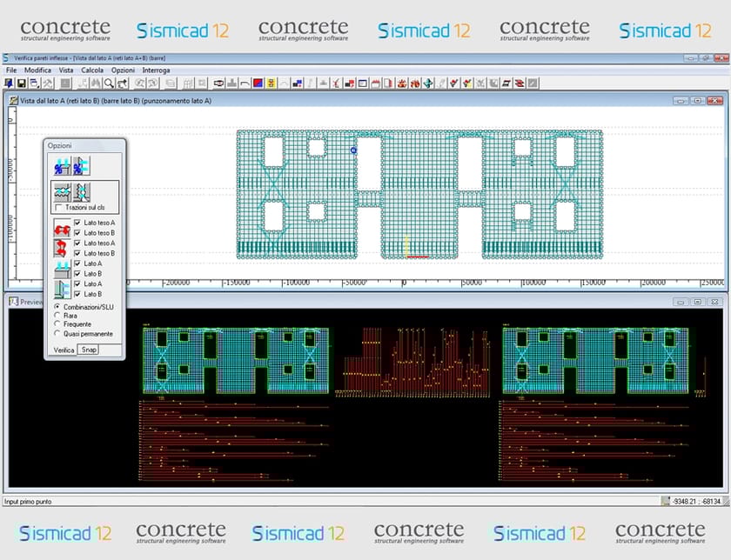731x560 pixels.
Task: Choose the Frequente load combination option
Action: click(x=57, y=323)
